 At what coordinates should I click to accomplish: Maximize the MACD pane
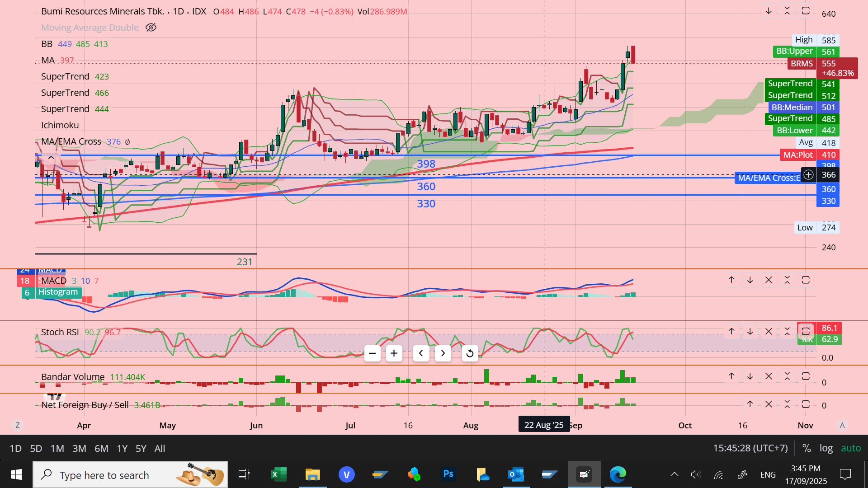click(x=806, y=280)
